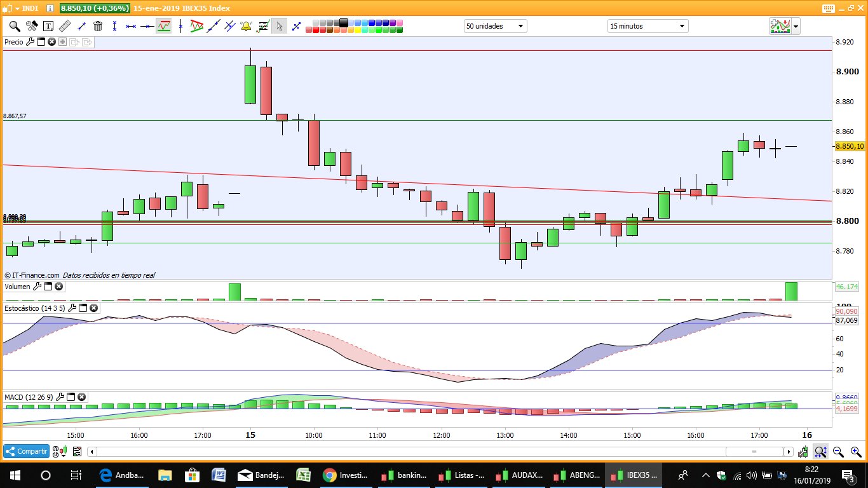Select the magnifying glass zoom tool

[14, 26]
